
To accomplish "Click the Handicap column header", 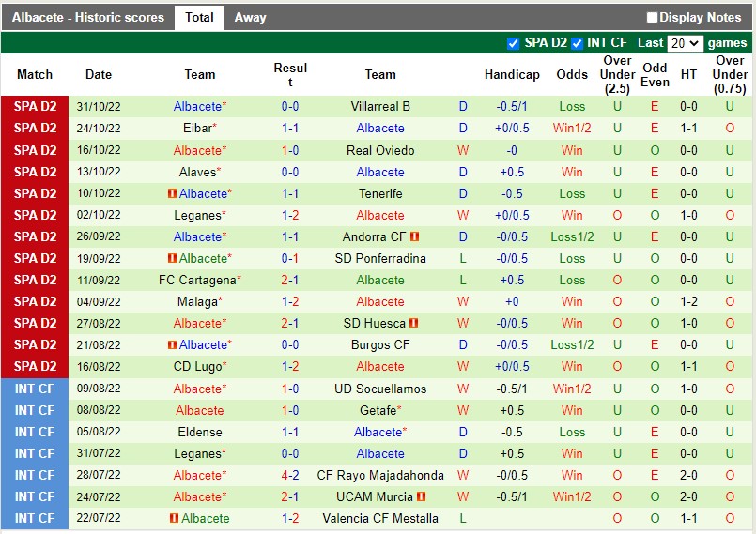I will click(x=512, y=75).
